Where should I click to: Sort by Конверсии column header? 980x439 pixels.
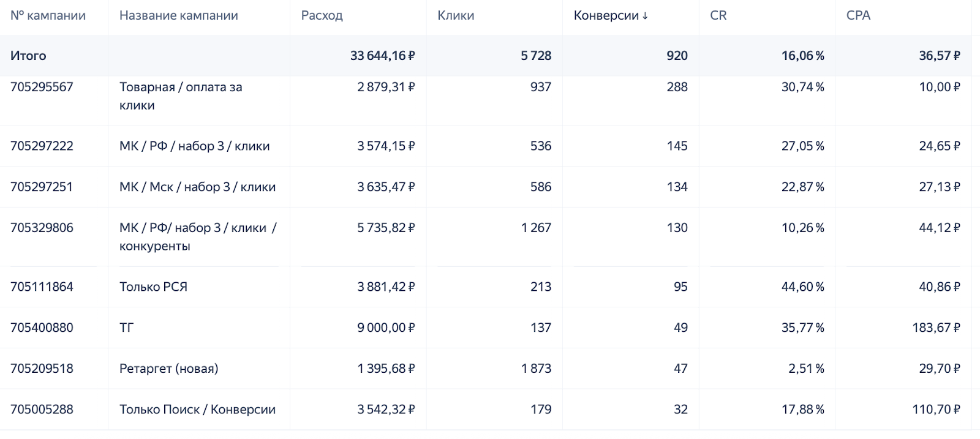point(610,16)
